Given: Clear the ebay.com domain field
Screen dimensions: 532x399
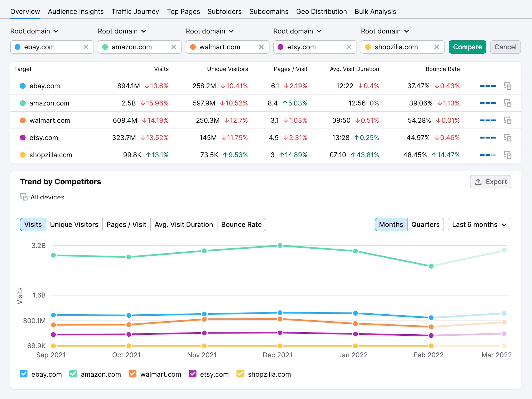Looking at the screenshot, I should [x=86, y=47].
